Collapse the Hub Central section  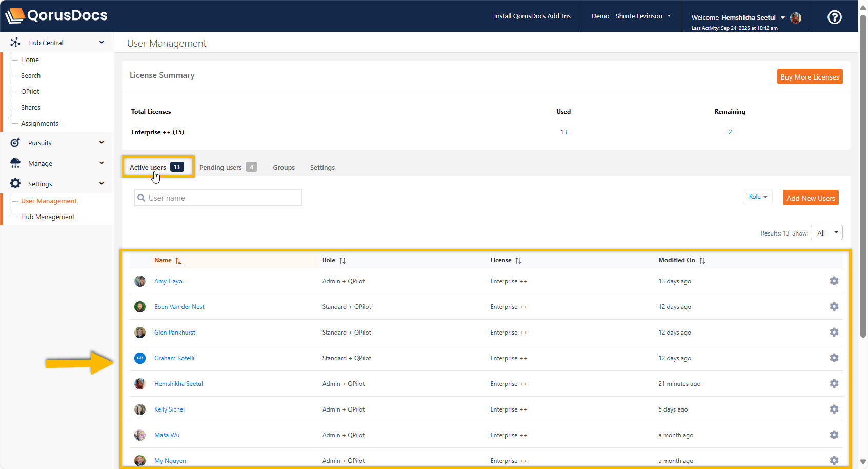click(102, 43)
